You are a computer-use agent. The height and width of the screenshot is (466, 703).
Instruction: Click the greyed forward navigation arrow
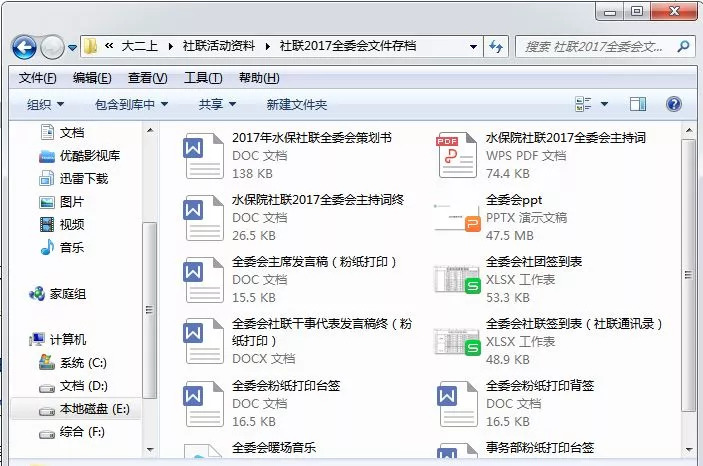[x=52, y=47]
